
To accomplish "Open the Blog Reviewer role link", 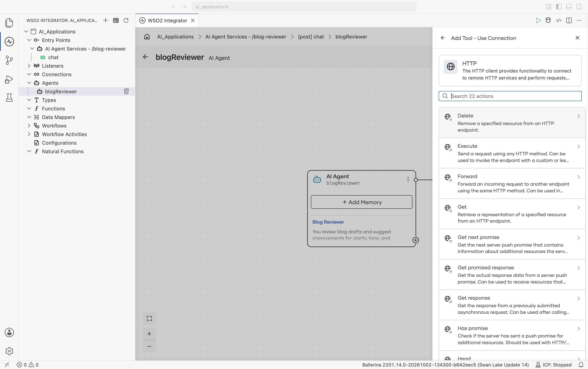I will click(x=328, y=222).
